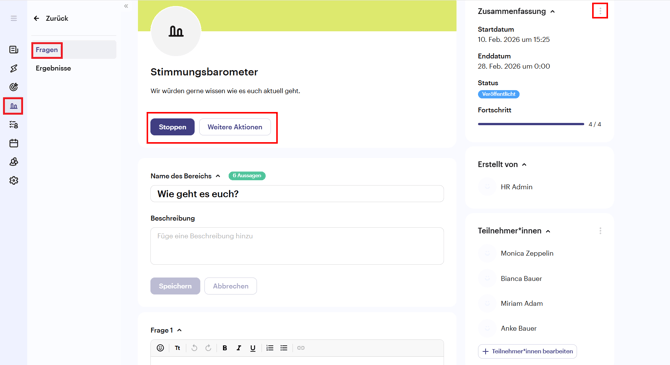
Task: Toggle italic formatting in Frage 1 editor
Action: coord(239,348)
